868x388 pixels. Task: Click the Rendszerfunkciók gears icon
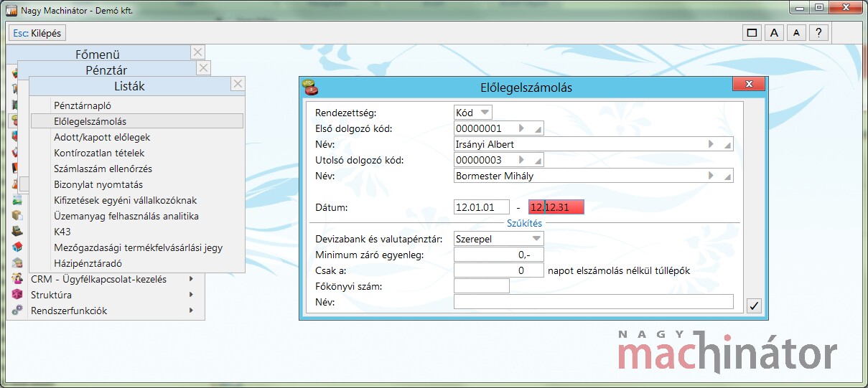coord(17,311)
